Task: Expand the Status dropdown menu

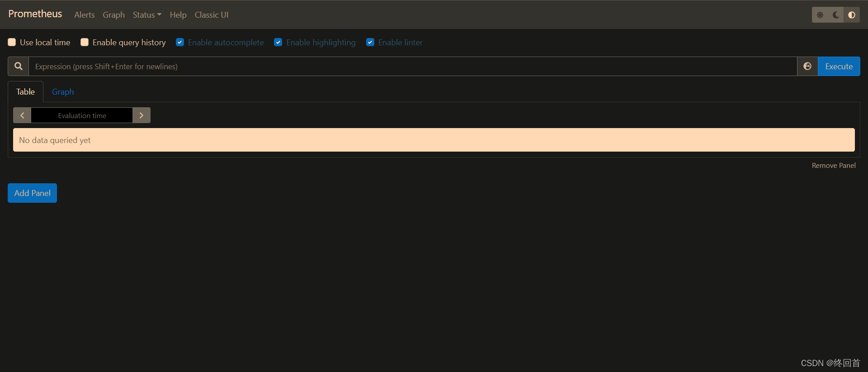Action: coord(147,15)
